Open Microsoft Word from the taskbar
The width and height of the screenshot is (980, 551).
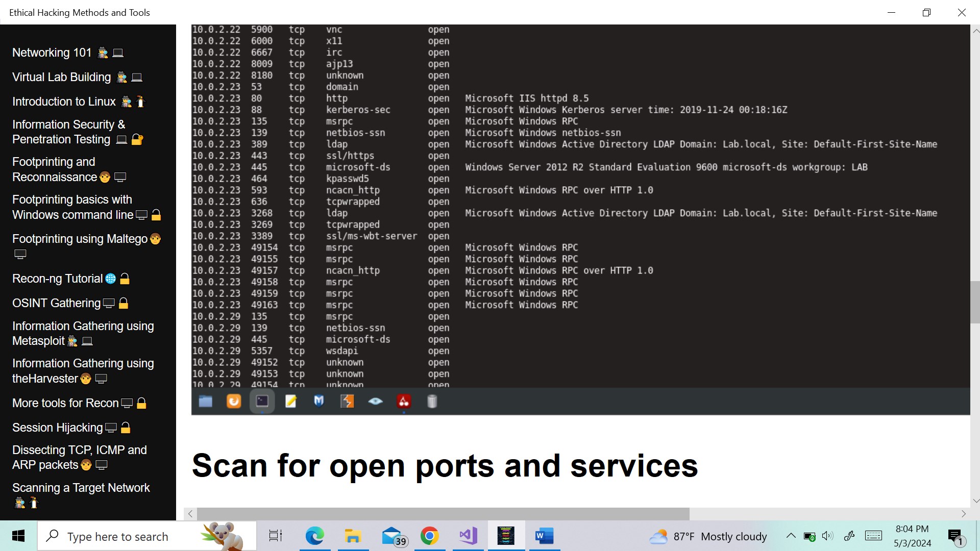click(544, 536)
